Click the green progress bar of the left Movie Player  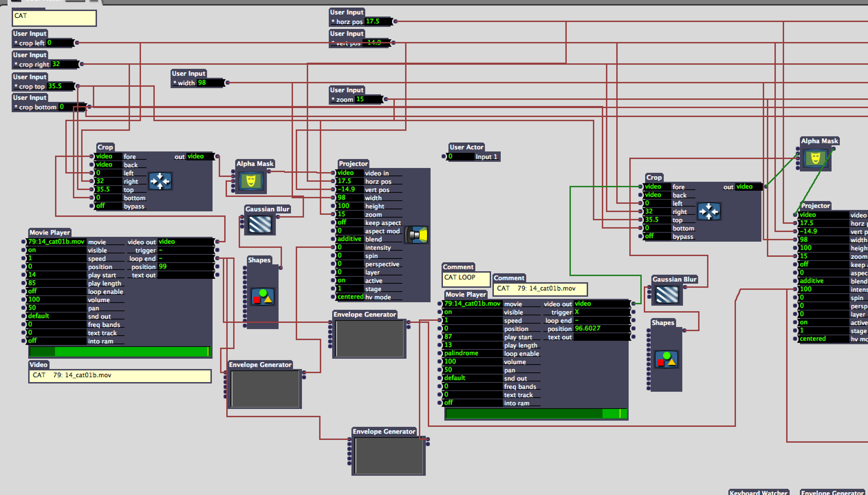120,351
